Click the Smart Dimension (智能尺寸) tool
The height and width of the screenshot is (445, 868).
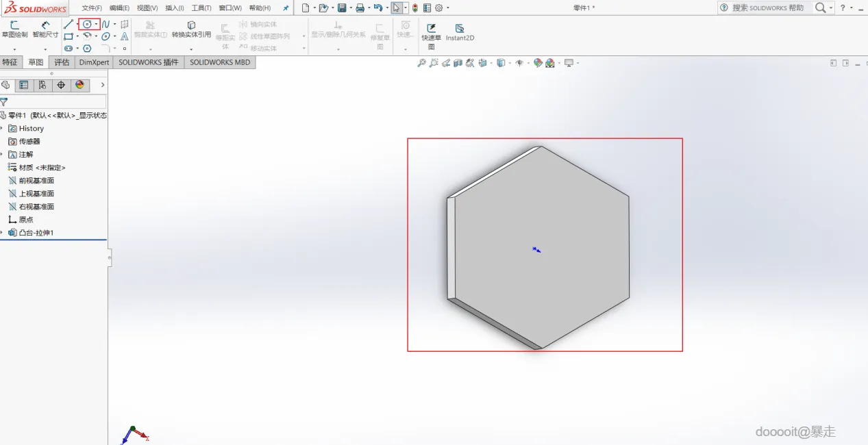(45, 29)
